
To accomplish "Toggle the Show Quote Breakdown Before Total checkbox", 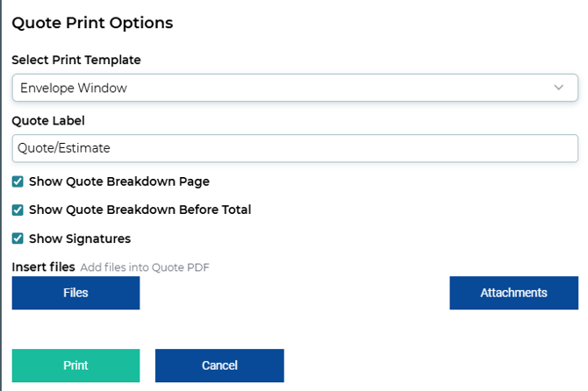I will tap(18, 210).
